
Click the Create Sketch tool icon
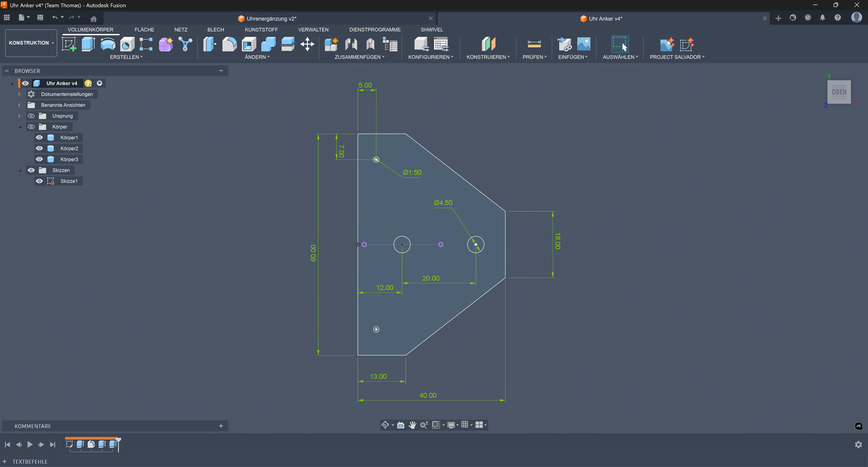click(x=69, y=44)
